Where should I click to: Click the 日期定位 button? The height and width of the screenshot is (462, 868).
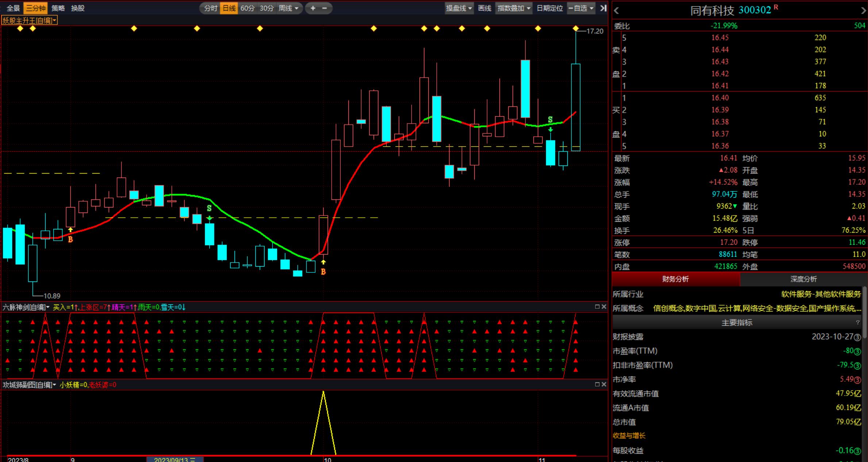click(549, 8)
